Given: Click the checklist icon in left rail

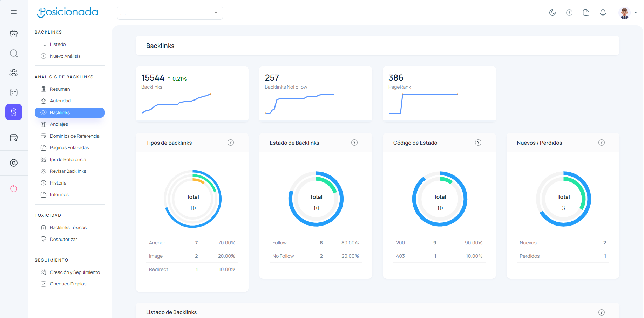Looking at the screenshot, I should click(14, 92).
